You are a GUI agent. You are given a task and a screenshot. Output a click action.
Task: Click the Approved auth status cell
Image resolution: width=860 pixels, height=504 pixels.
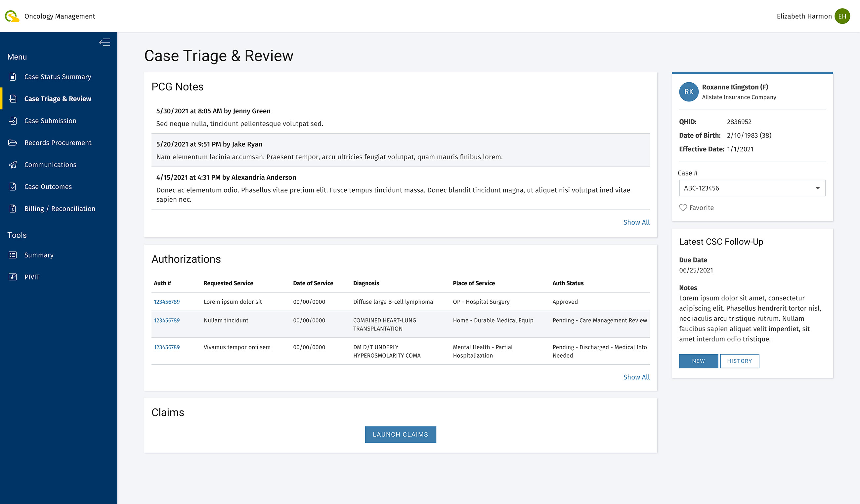(x=565, y=302)
